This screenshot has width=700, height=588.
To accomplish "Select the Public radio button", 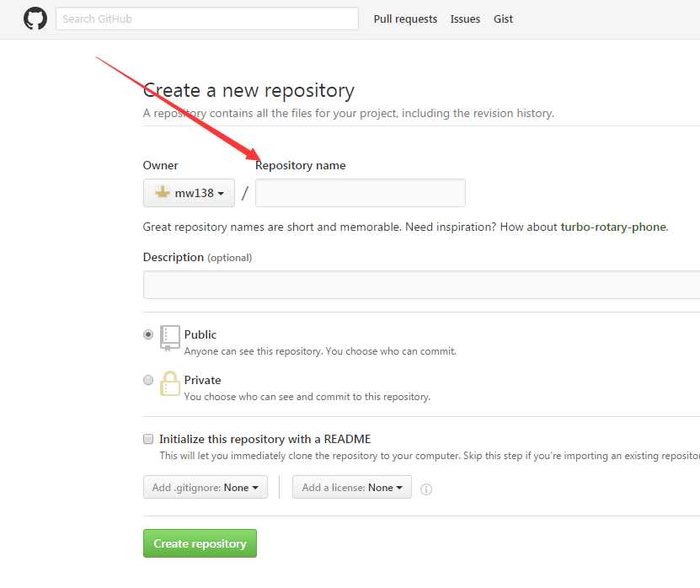I will tap(148, 334).
